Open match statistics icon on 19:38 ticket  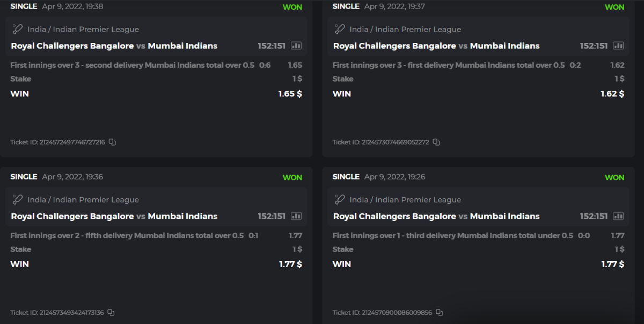coord(296,46)
